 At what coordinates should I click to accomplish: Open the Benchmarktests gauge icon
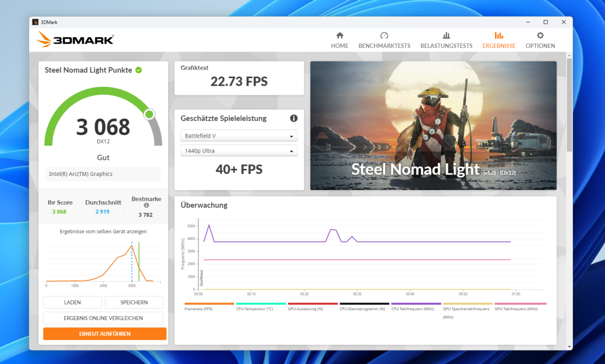pos(384,35)
